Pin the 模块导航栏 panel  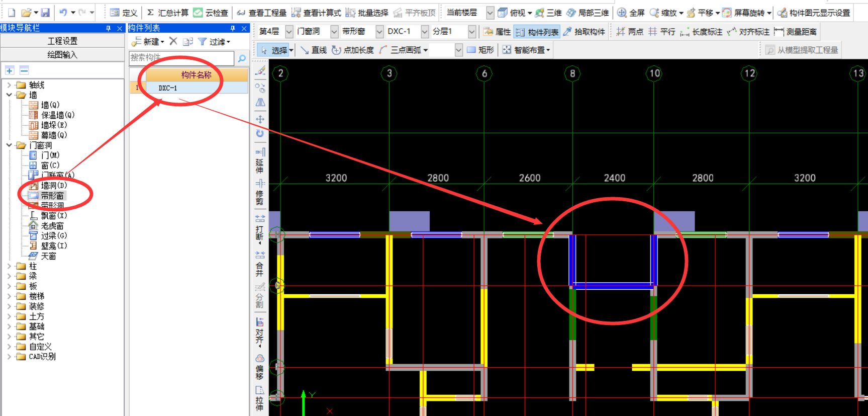108,28
